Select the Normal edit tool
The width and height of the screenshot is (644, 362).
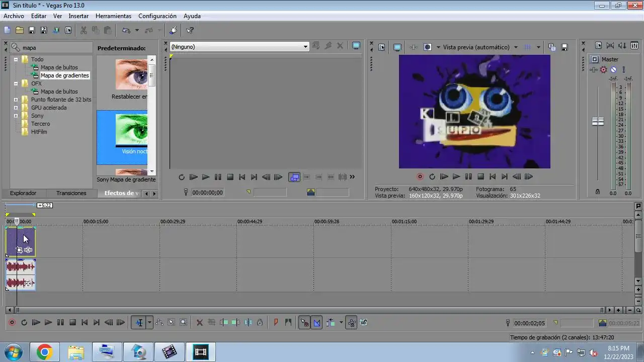click(x=139, y=323)
